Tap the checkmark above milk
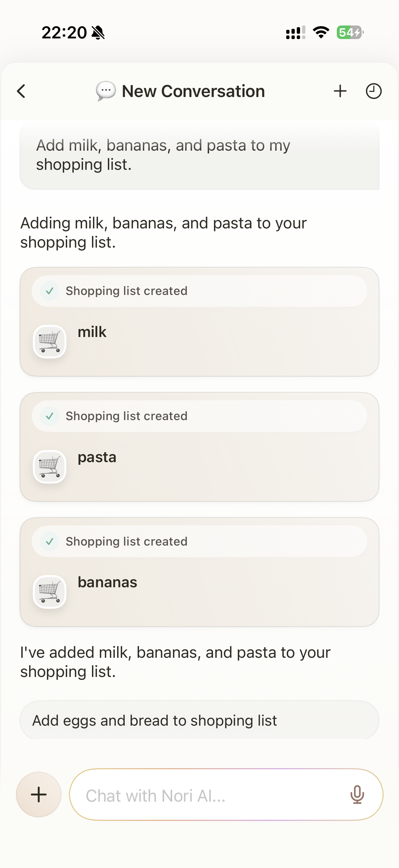The image size is (399, 868). click(x=50, y=291)
